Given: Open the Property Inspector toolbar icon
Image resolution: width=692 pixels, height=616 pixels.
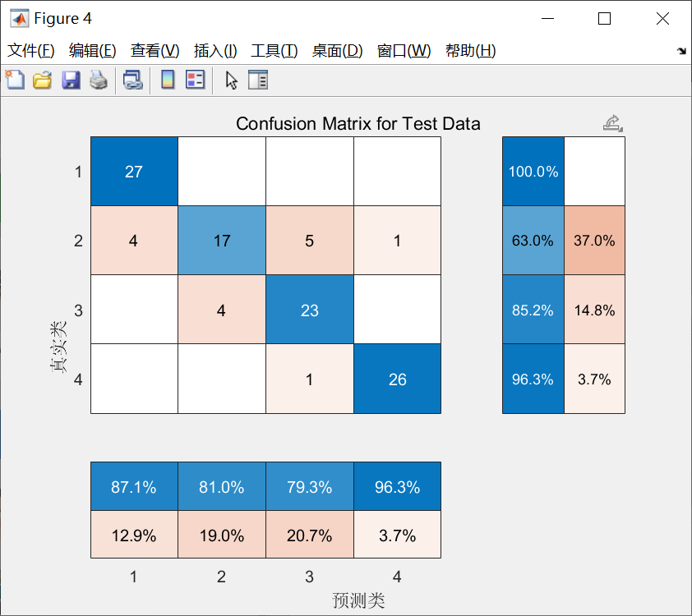Looking at the screenshot, I should [258, 80].
